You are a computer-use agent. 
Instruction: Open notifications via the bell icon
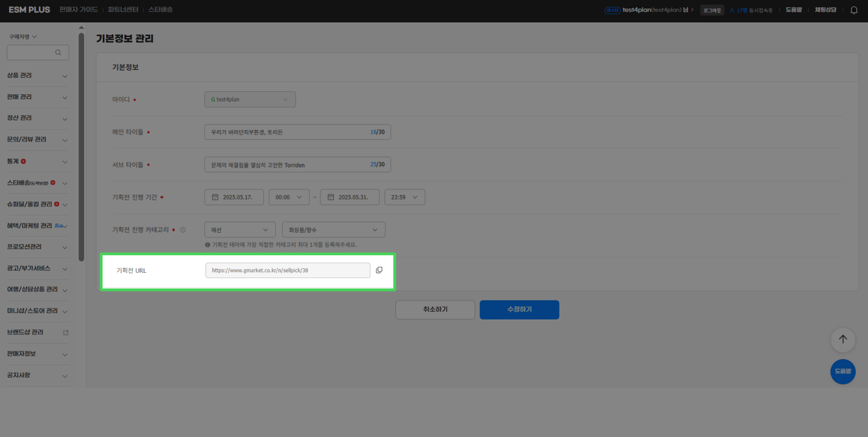click(853, 10)
